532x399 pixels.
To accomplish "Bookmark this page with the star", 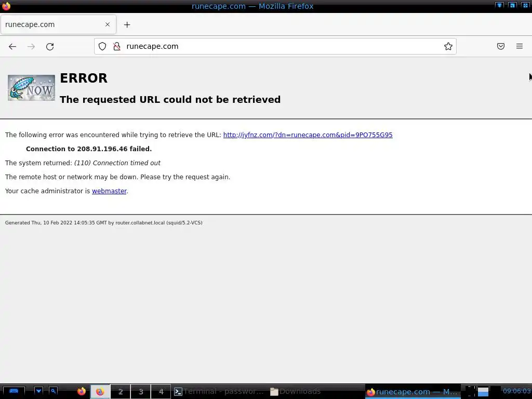I will coord(448,46).
